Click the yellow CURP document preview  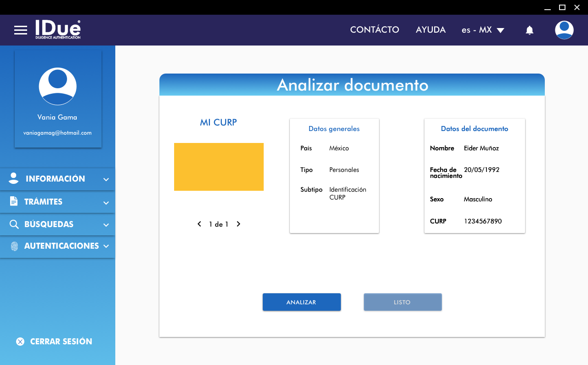[x=219, y=167]
